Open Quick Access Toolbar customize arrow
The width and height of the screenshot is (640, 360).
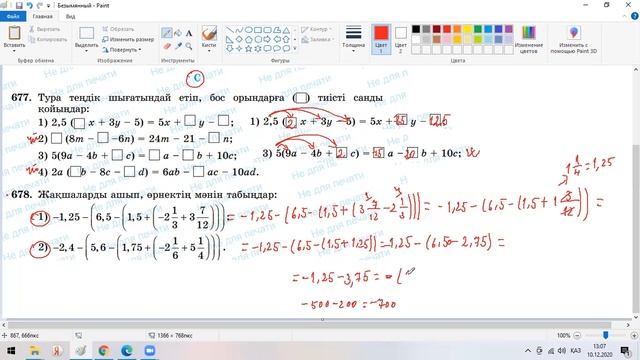49,6
